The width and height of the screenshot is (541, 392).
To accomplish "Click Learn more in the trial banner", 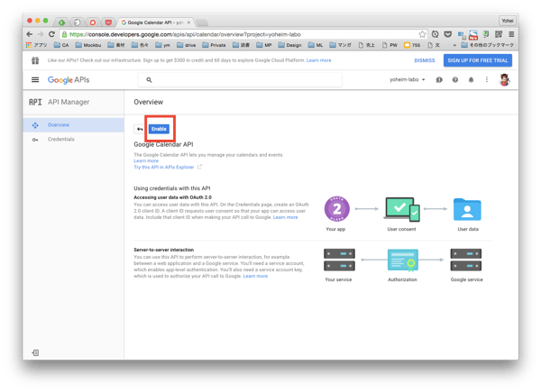I will [318, 60].
